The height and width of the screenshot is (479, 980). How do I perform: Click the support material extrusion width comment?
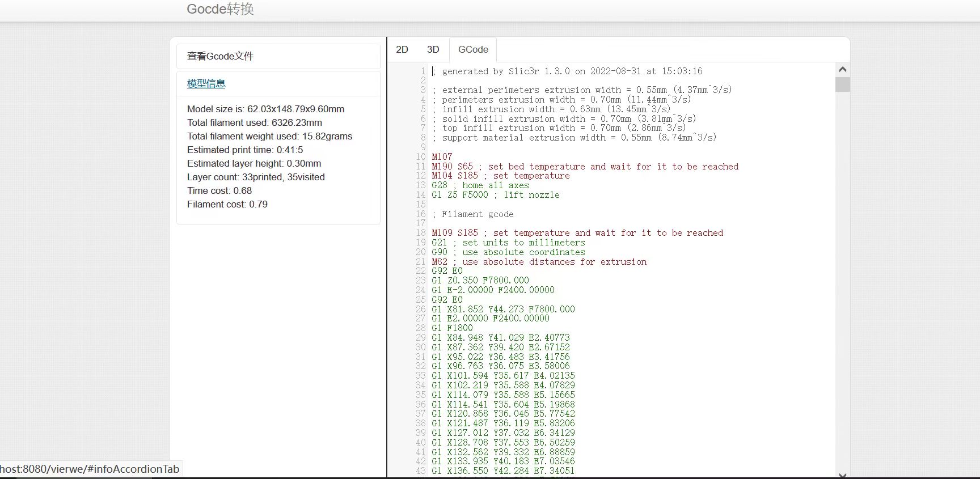pyautogui.click(x=574, y=138)
